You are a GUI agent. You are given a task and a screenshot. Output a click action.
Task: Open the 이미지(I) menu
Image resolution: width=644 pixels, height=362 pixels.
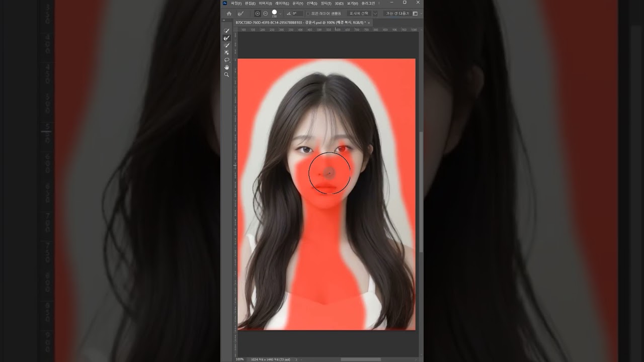265,4
